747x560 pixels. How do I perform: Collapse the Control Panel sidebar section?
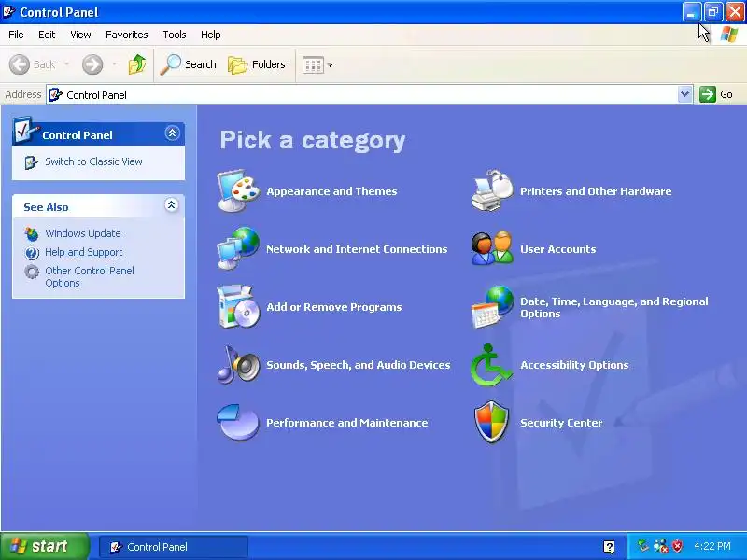coord(172,133)
